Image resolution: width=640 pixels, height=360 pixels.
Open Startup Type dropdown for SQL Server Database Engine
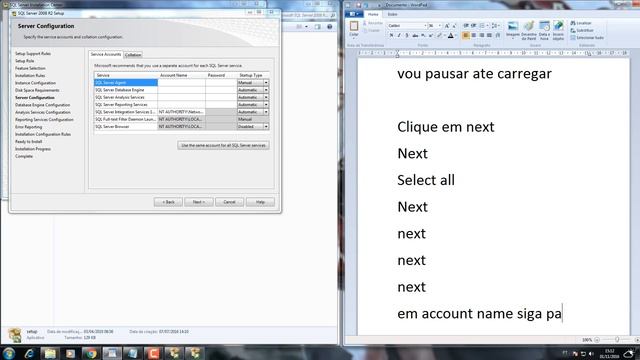(266, 90)
